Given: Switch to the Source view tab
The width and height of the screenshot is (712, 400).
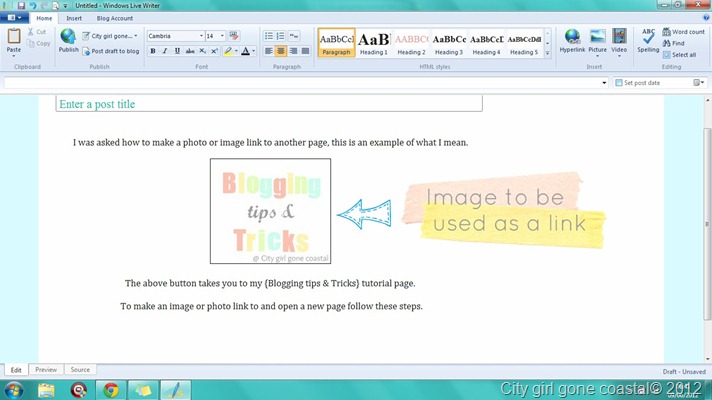Looking at the screenshot, I should (x=80, y=370).
